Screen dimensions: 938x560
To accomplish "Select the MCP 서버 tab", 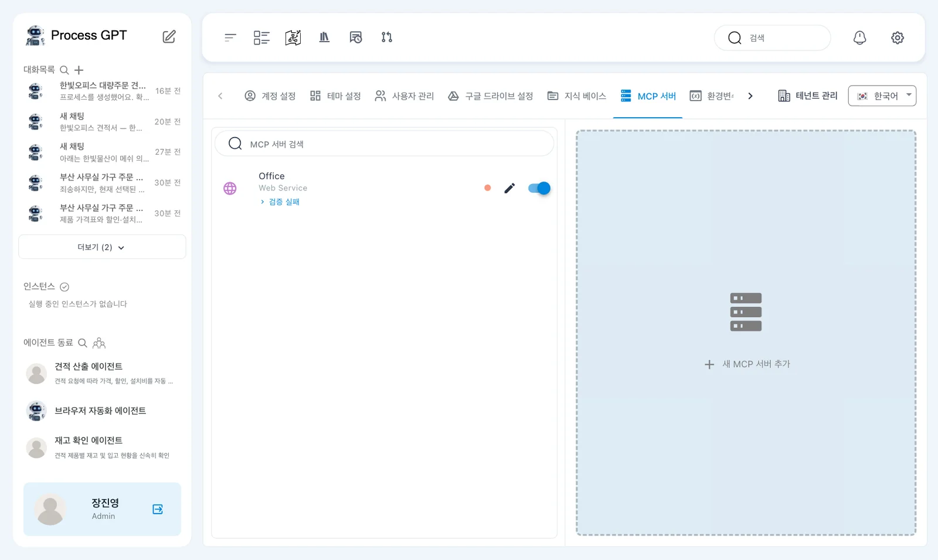I will (648, 96).
